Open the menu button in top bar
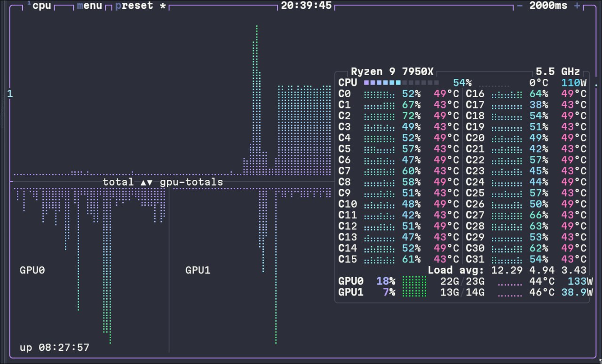This screenshot has height=364, width=602. 89,6
